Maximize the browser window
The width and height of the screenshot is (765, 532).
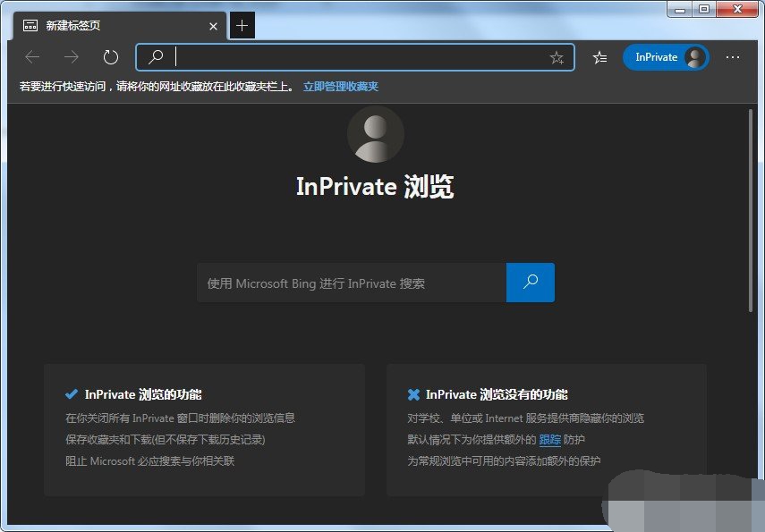(x=705, y=9)
